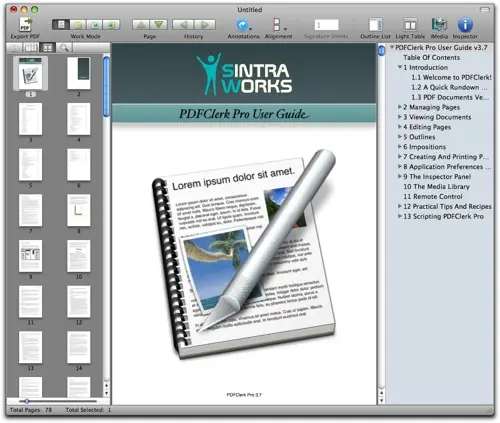The height and width of the screenshot is (423, 500).
Task: Open the Annotations dropdown
Action: pyautogui.click(x=244, y=25)
